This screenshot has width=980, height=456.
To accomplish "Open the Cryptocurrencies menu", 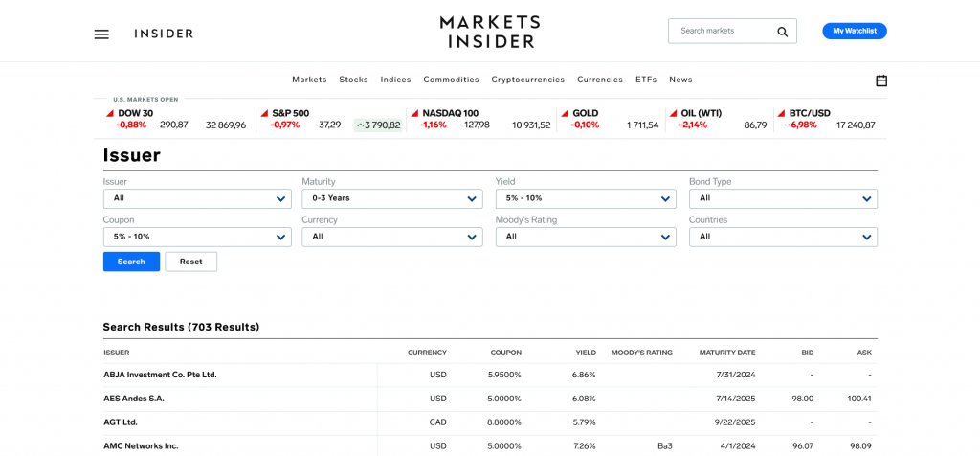I will coord(528,80).
